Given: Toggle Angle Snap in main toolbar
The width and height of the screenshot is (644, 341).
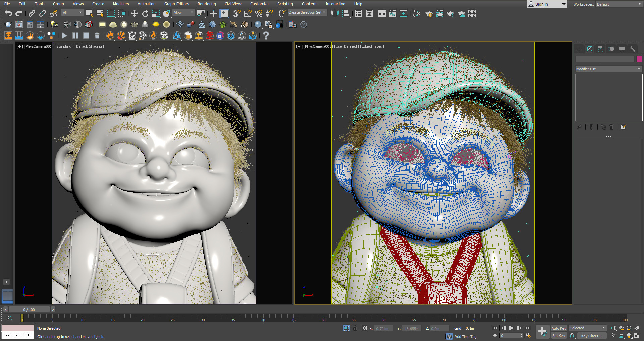Looking at the screenshot, I should coord(248,13).
